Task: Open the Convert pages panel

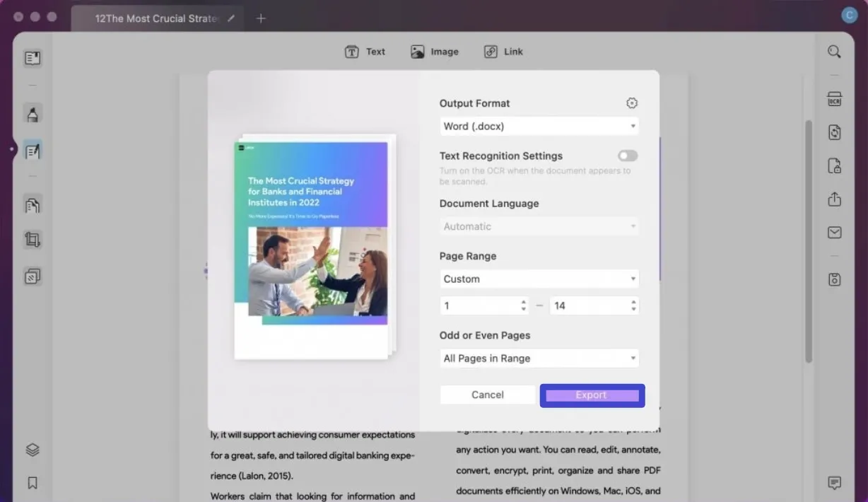Action: (33, 204)
